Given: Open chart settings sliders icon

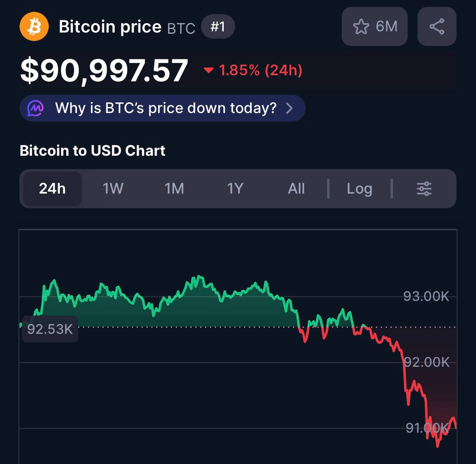Looking at the screenshot, I should click(424, 189).
